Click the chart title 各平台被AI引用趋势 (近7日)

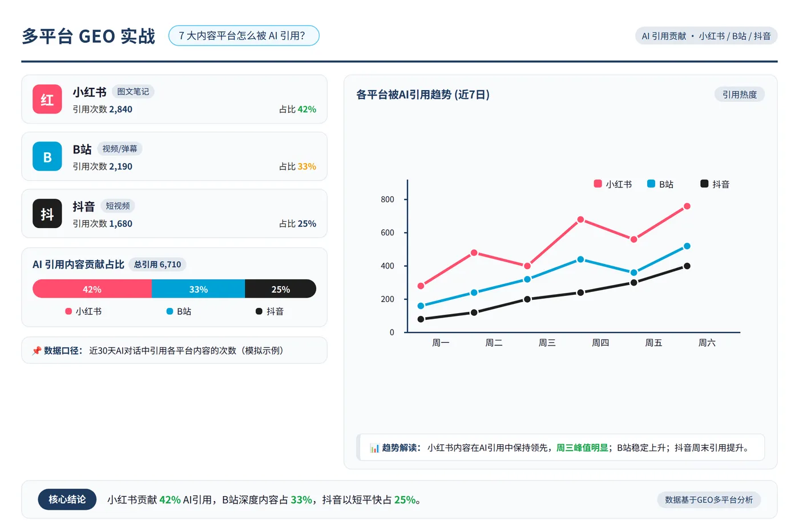pyautogui.click(x=423, y=95)
